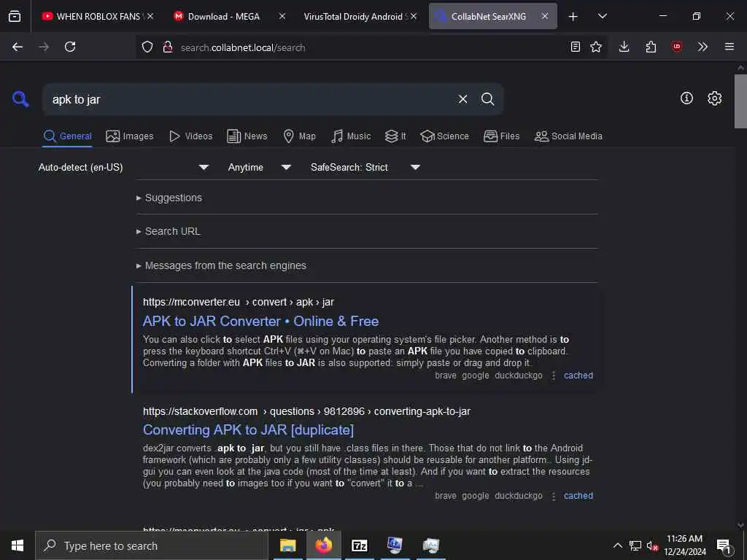Open the Windows Start menu
The height and width of the screenshot is (560, 747).
(18, 545)
